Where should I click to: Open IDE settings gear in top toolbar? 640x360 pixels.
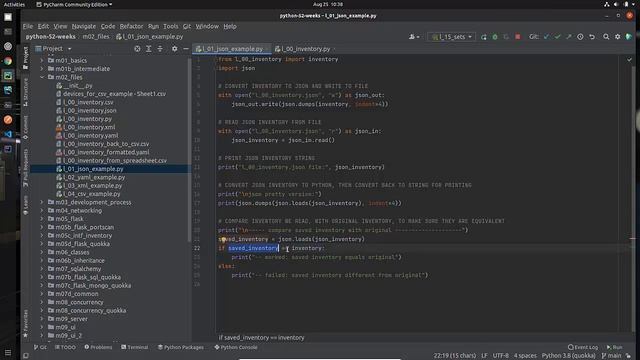pos(618,37)
